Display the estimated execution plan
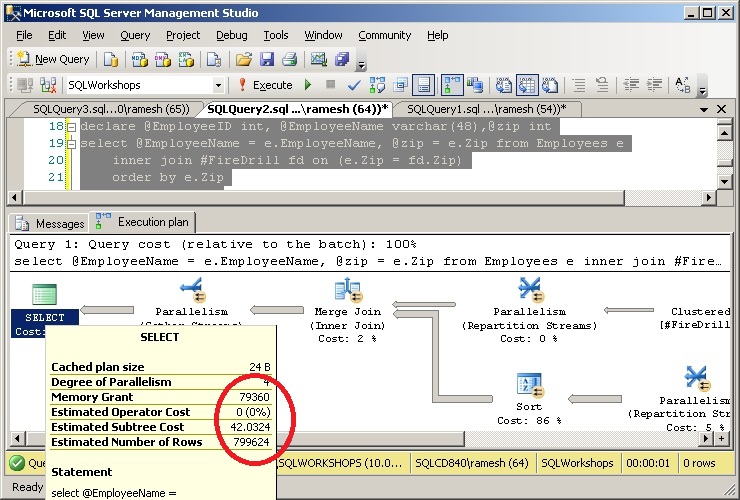The height and width of the screenshot is (500, 740). tap(377, 85)
